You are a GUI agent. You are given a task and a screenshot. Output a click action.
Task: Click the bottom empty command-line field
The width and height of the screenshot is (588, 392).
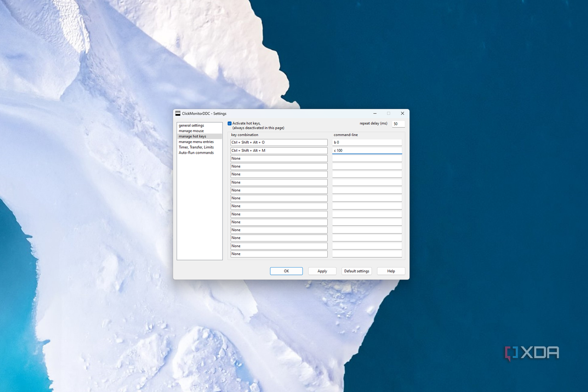[x=367, y=254]
